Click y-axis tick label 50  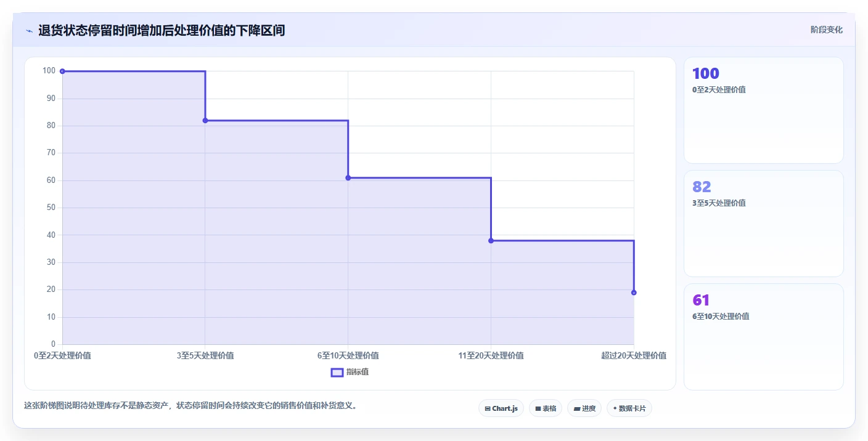tap(51, 208)
